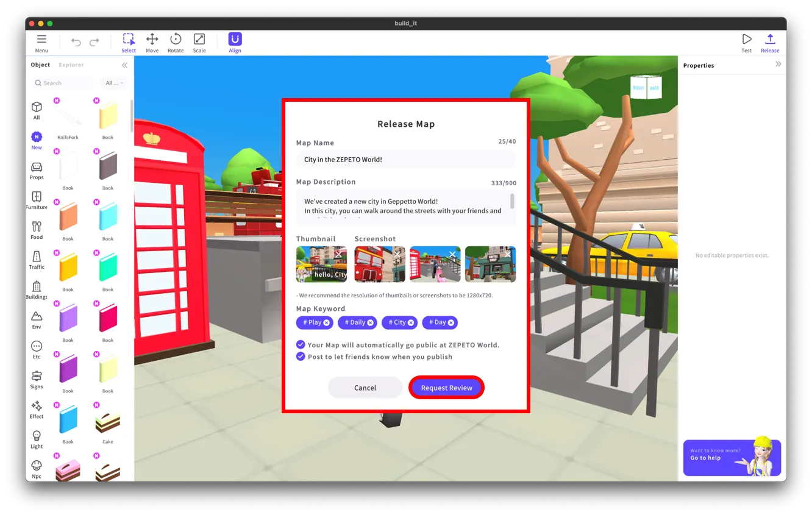Select the New category in sidebar

[37, 140]
